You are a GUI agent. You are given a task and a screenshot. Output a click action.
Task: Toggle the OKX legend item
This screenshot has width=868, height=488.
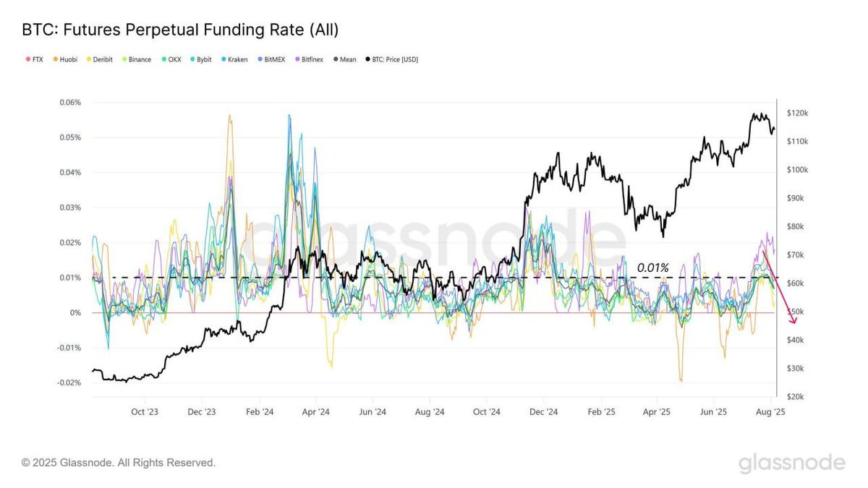[171, 59]
